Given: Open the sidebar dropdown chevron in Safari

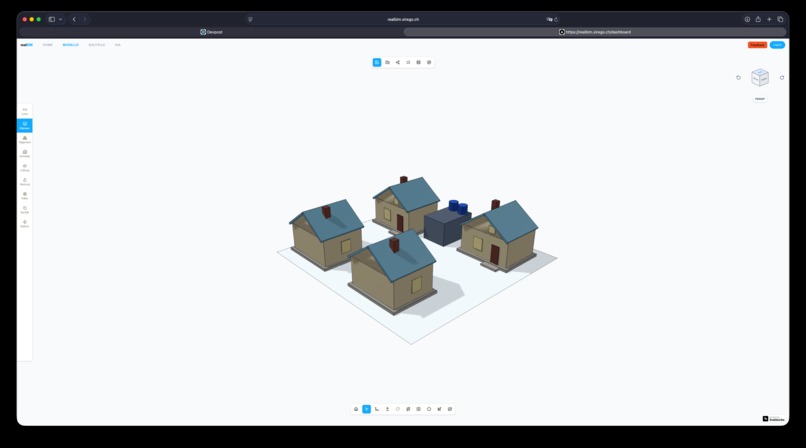Looking at the screenshot, I should point(61,20).
